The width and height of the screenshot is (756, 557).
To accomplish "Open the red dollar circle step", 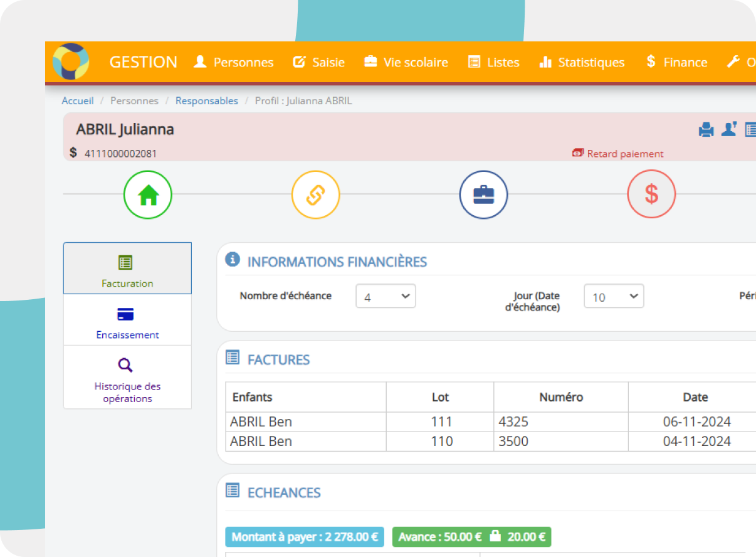I will [x=652, y=194].
